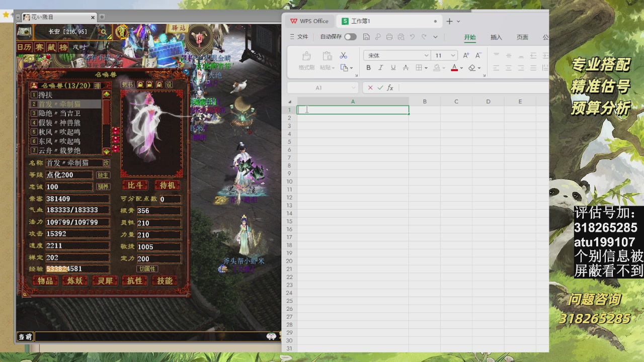Click the Format Painter brush icon
This screenshot has width=644, height=362.
[x=306, y=56]
